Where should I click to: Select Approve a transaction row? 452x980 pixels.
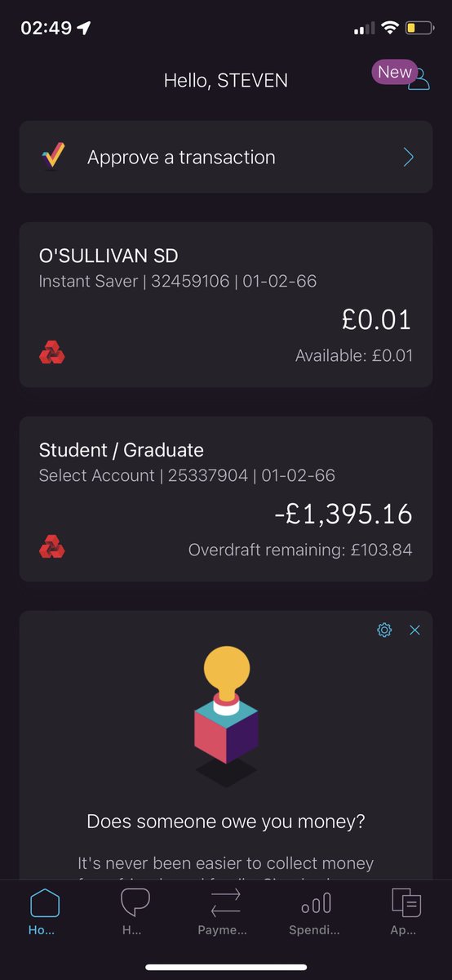coord(226,157)
